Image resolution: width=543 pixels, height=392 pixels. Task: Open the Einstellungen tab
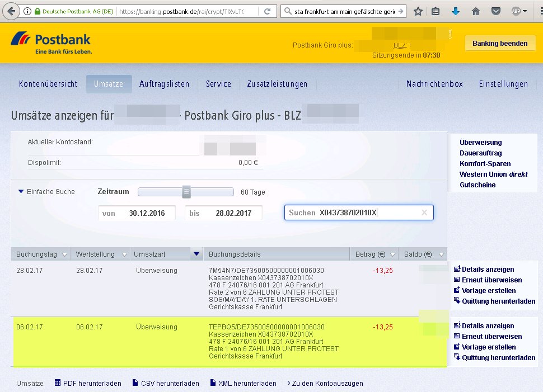point(503,84)
